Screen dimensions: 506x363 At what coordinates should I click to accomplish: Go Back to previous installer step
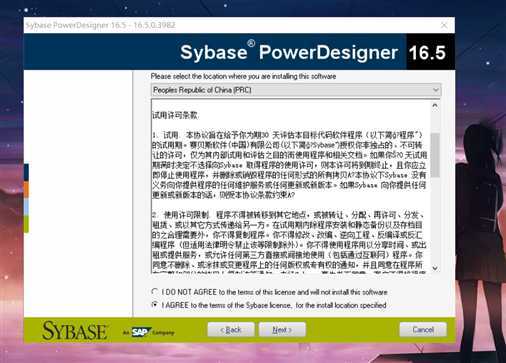coord(231,330)
